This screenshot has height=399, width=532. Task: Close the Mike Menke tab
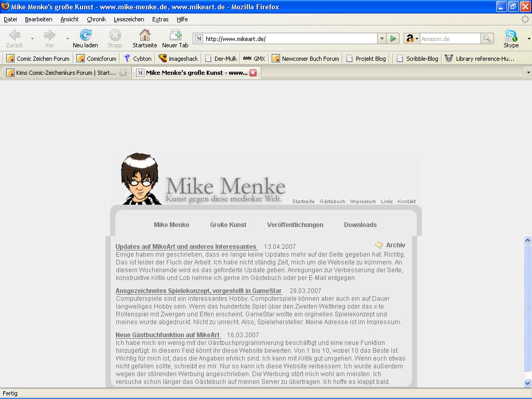tap(253, 73)
